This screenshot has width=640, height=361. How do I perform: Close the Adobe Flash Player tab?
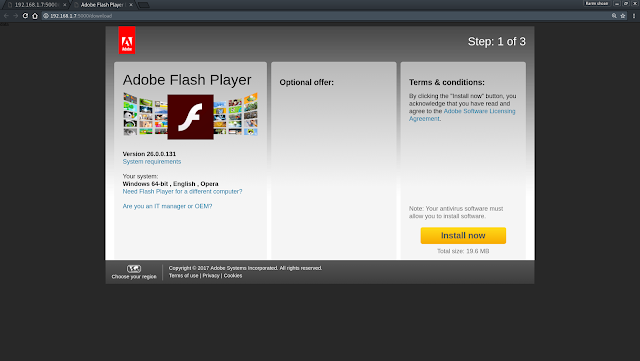pyautogui.click(x=131, y=5)
